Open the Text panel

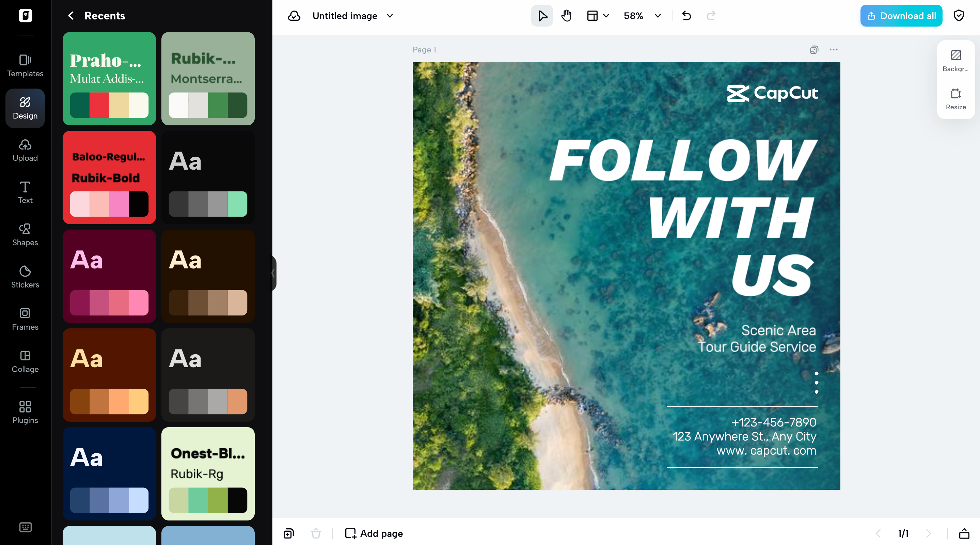(x=25, y=192)
